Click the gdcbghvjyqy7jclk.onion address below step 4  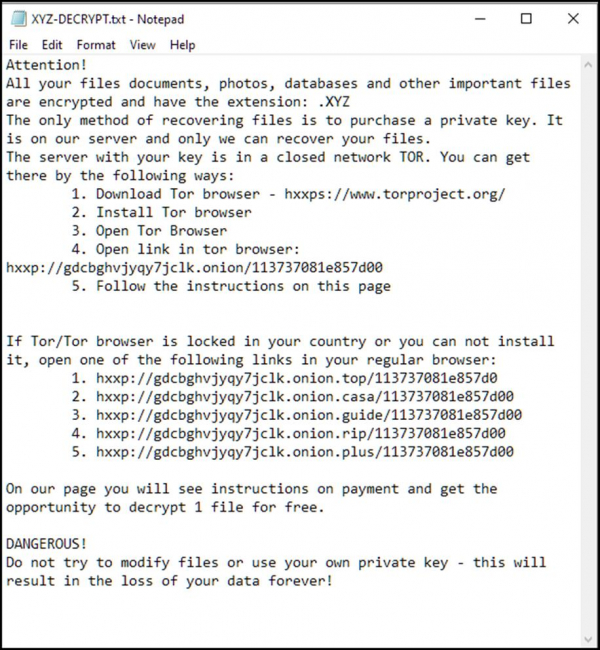point(194,268)
